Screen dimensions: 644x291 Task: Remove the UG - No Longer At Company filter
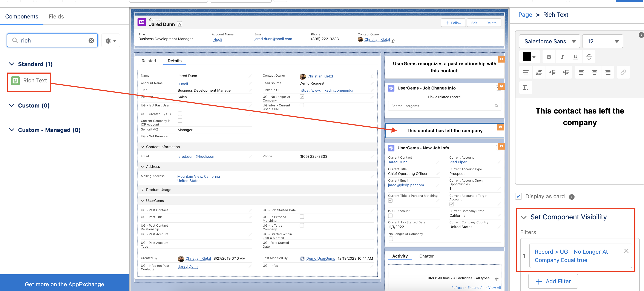click(x=626, y=251)
